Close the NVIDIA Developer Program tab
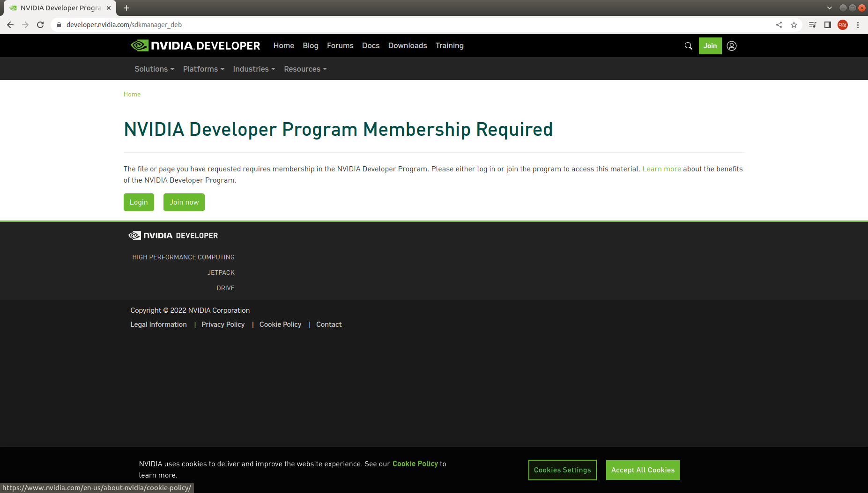 coord(109,8)
